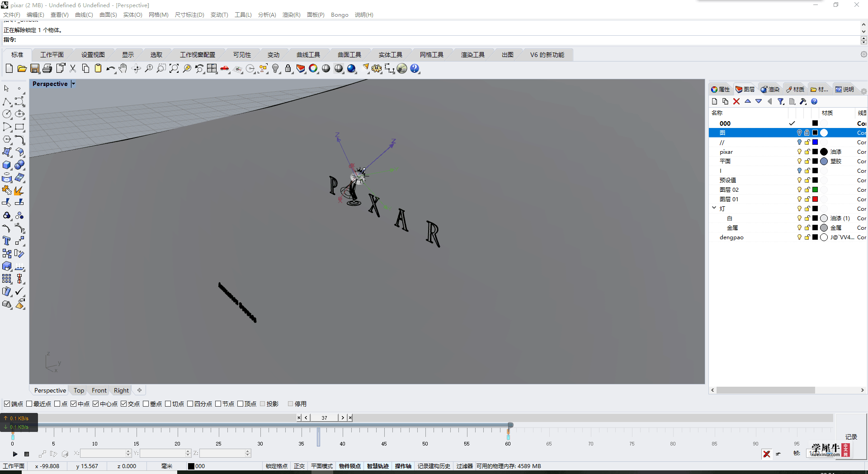This screenshot has width=868, height=474.
Task: Click the color wheel Properties icon in toolbar
Action: (313, 68)
